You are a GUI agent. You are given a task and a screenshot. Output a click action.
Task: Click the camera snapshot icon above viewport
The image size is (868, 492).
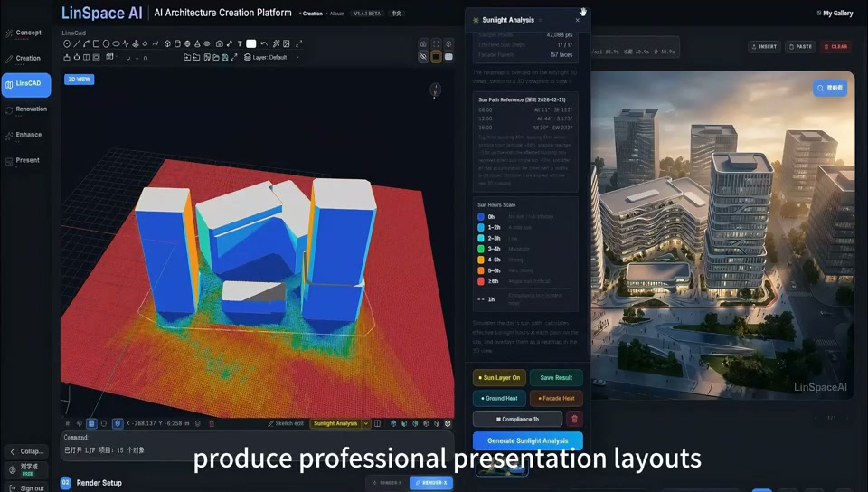423,43
